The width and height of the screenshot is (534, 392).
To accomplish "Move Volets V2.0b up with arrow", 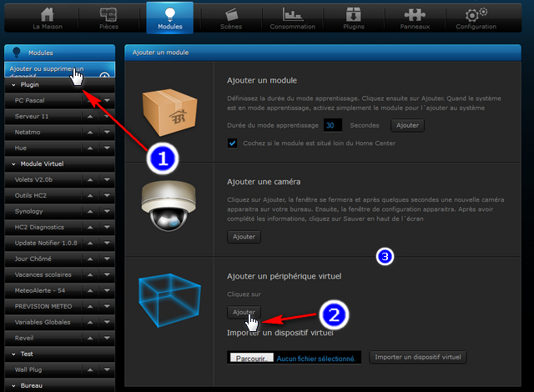I will coord(90,179).
